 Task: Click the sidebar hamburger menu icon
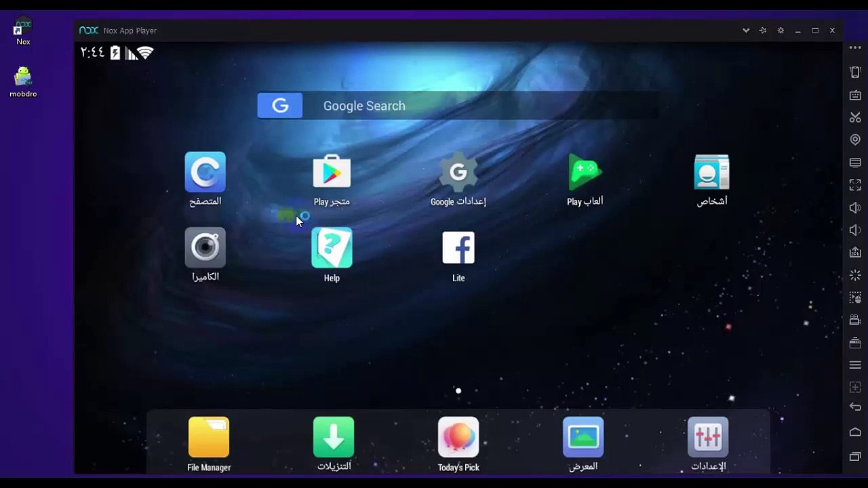pyautogui.click(x=855, y=365)
